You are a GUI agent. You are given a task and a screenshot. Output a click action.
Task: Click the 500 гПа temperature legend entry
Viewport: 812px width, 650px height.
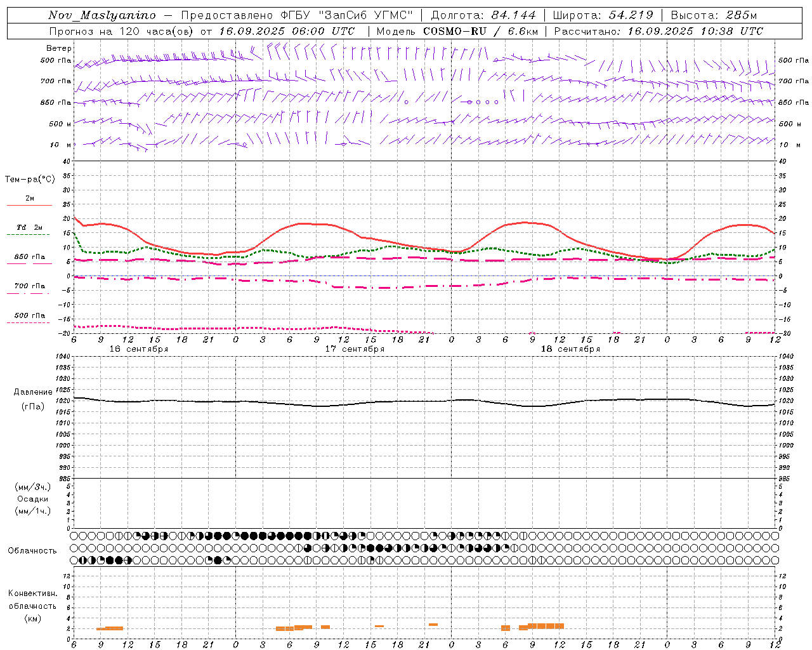(30, 315)
